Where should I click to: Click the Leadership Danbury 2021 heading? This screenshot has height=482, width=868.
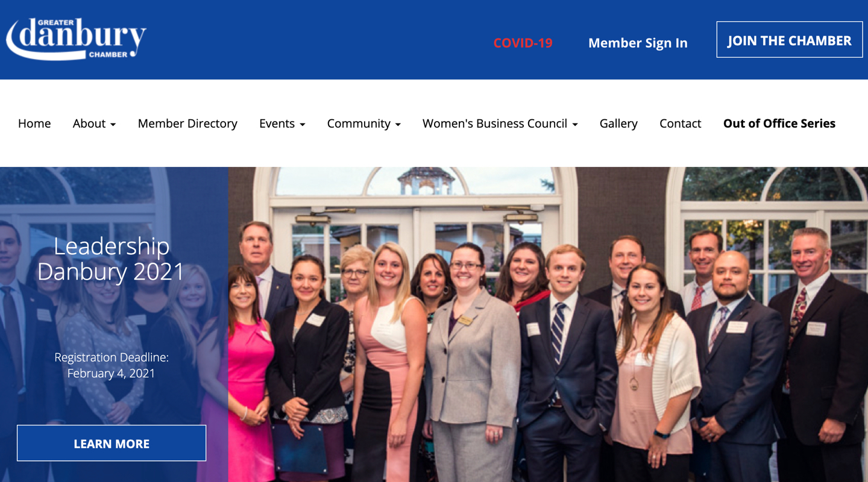(x=111, y=259)
